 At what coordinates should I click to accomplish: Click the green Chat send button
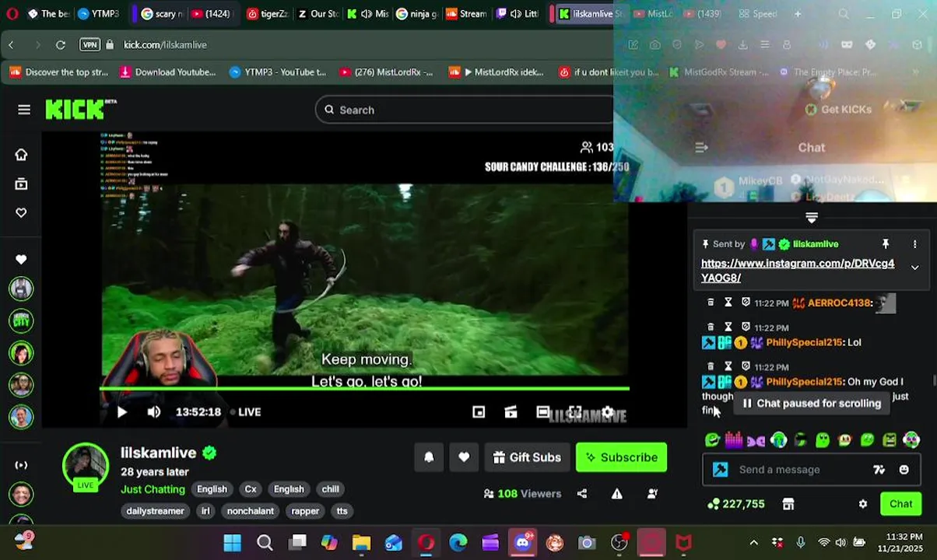900,504
